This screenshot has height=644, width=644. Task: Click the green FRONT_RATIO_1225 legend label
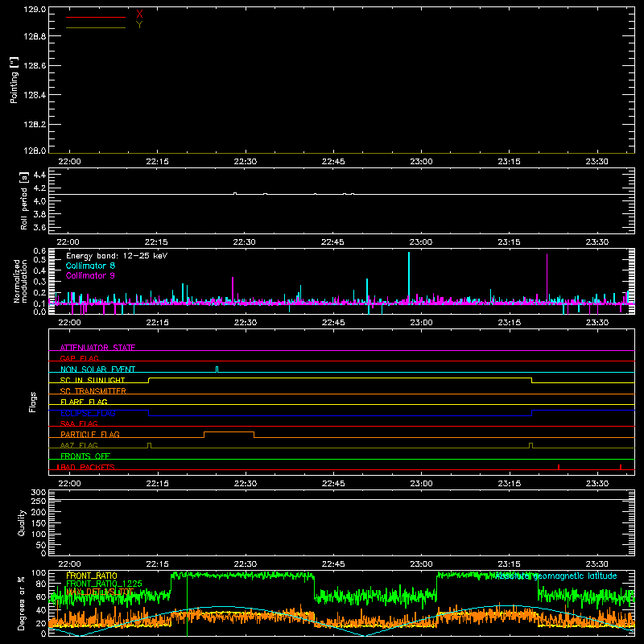tap(105, 584)
